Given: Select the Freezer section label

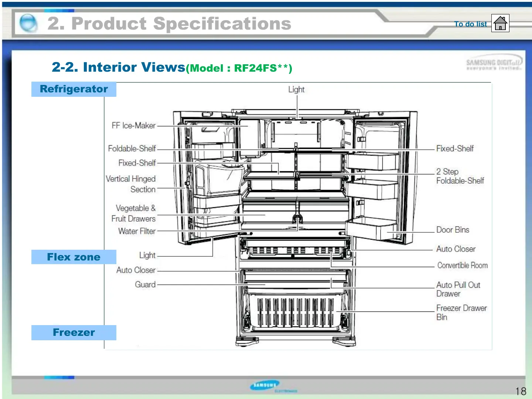Looking at the screenshot, I should click(x=74, y=332).
